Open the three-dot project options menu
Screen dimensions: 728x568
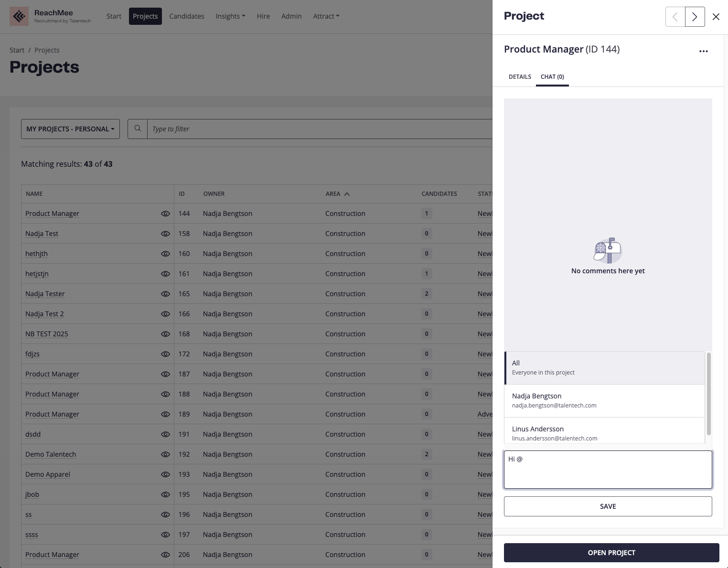[x=703, y=51]
